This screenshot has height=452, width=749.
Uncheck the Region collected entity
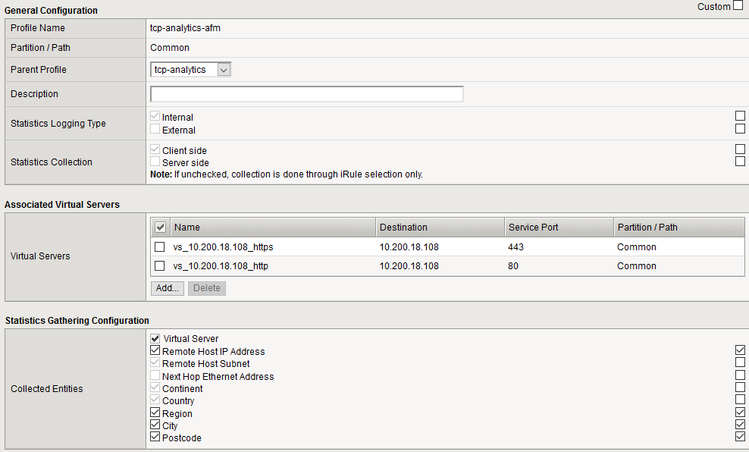(x=155, y=413)
